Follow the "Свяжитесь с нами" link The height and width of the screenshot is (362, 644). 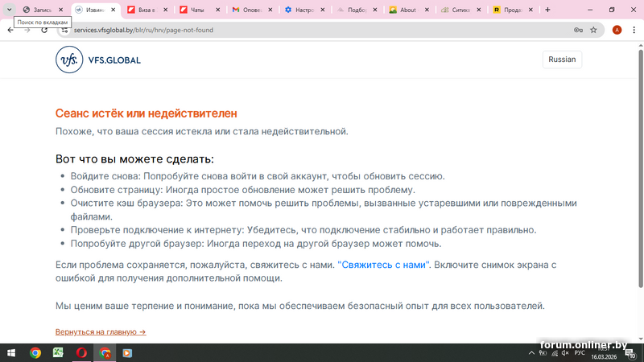tap(383, 265)
